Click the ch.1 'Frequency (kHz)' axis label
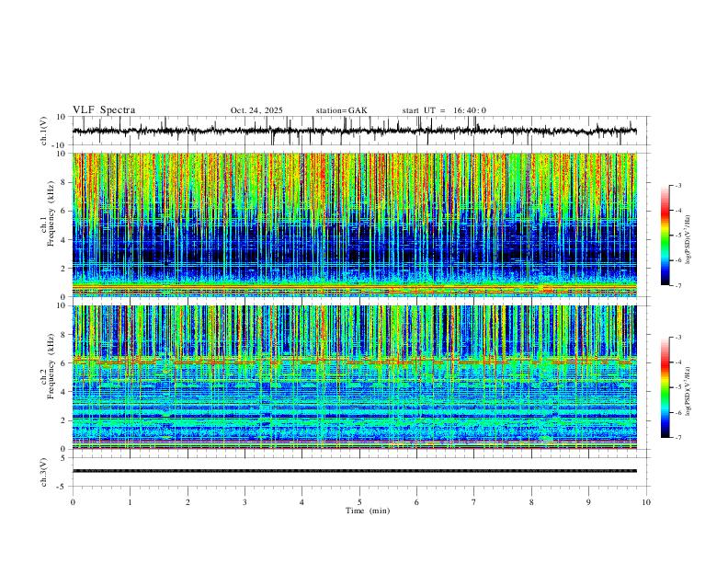The image size is (728, 563). point(51,214)
